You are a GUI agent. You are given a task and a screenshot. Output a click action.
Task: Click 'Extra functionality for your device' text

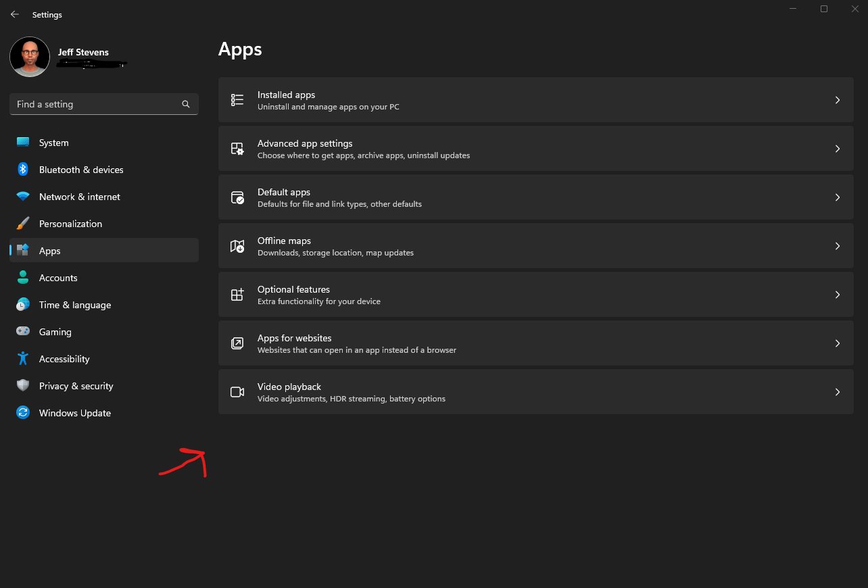click(319, 301)
